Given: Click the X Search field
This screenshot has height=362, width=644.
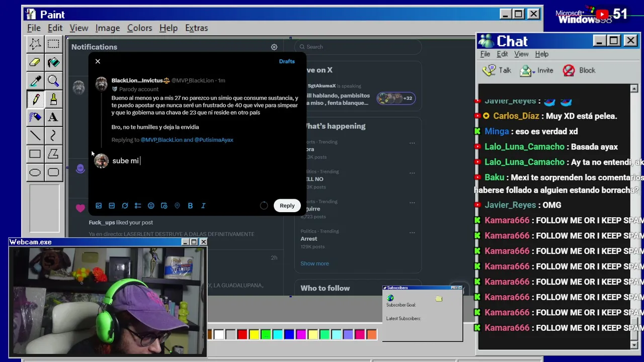Looking at the screenshot, I should 358,47.
